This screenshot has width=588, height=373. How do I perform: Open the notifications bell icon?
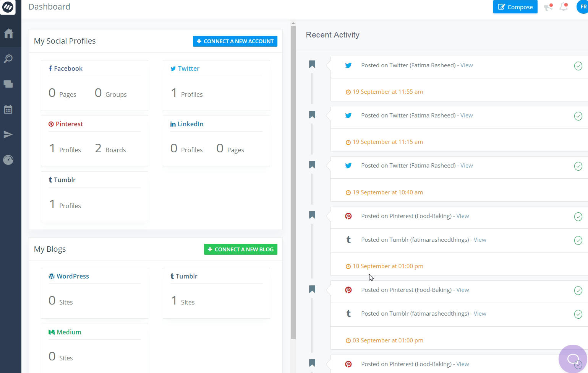tap(564, 7)
